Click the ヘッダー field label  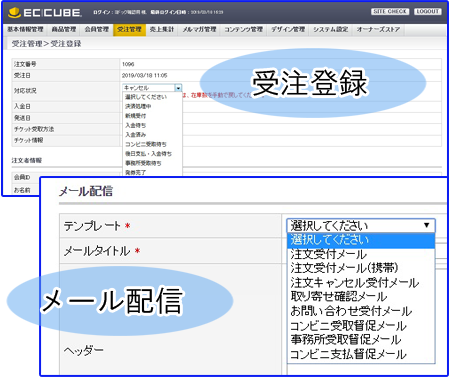(x=84, y=350)
